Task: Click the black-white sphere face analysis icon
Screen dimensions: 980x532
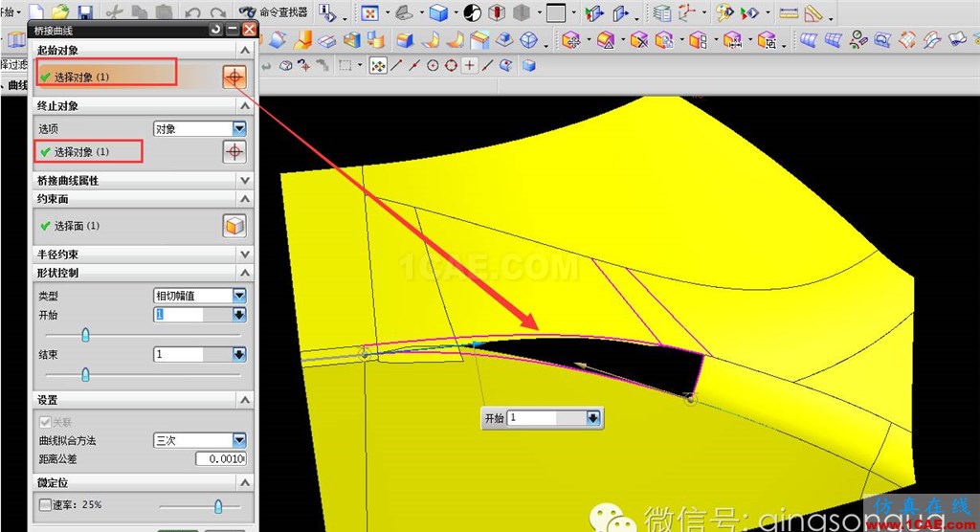Action: tap(473, 12)
